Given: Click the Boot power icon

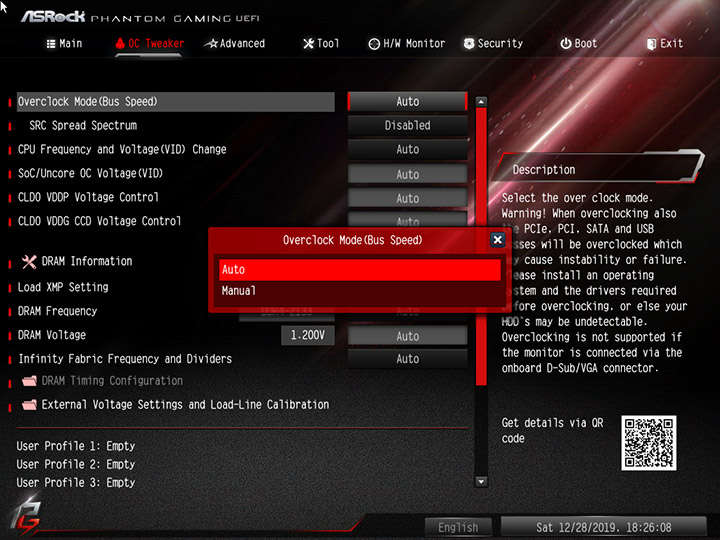Looking at the screenshot, I should (x=566, y=44).
